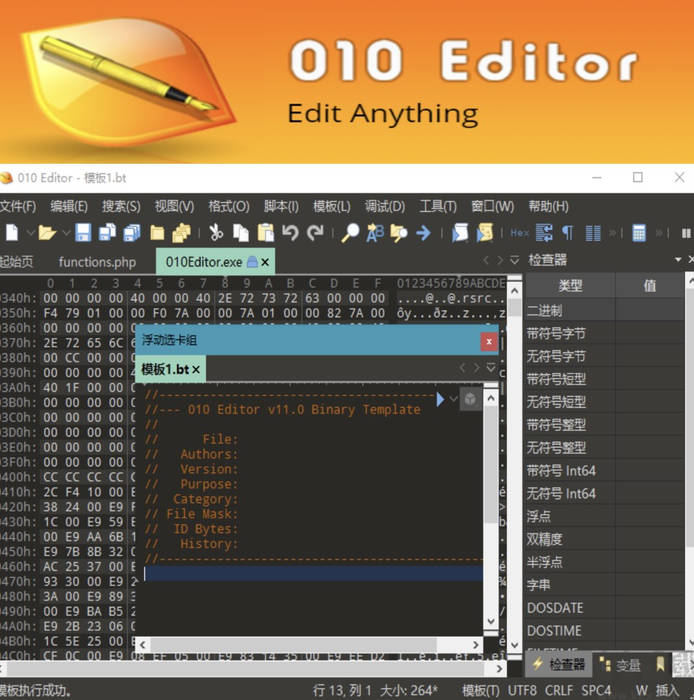The width and height of the screenshot is (694, 700).
Task: Toggle Hex edit mode in toolbar
Action: [x=519, y=233]
